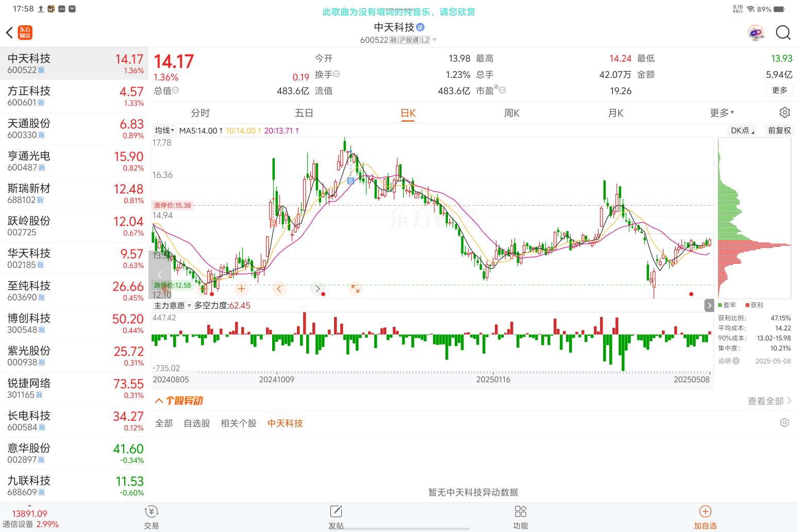Collapse chip panel with gray arrow button
This screenshot has width=798, height=532.
(709, 305)
